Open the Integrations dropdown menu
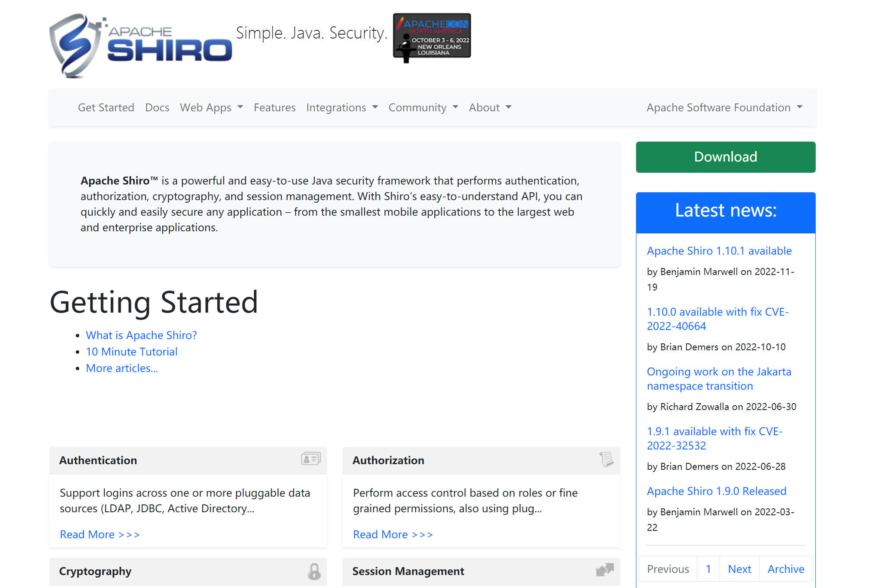The image size is (872, 588). (342, 107)
